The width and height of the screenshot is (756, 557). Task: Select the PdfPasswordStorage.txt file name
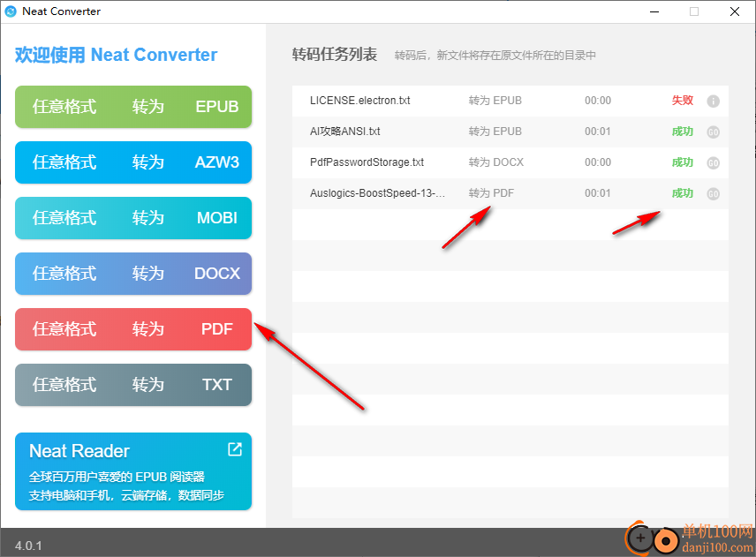[367, 162]
